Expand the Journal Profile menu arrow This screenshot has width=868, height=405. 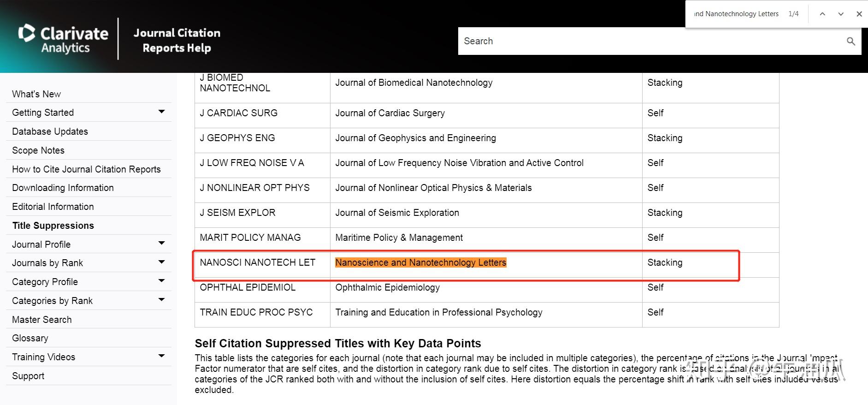point(161,243)
